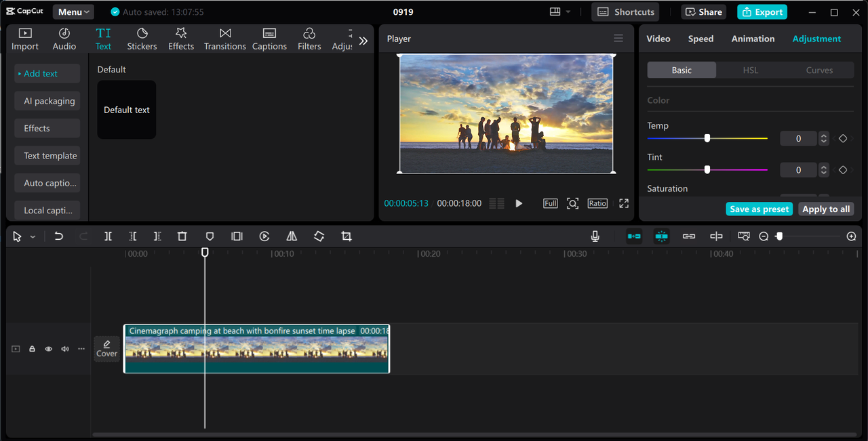Add a keyframe for Temp
868x441 pixels.
pos(843,138)
